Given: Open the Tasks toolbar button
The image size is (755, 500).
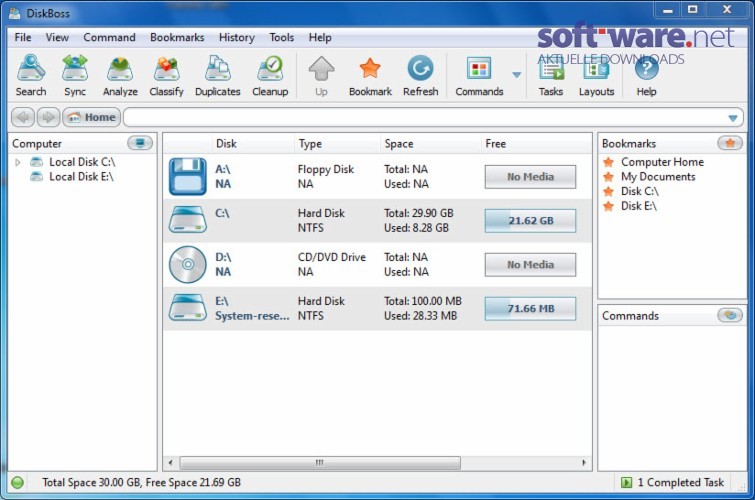Looking at the screenshot, I should pos(551,76).
